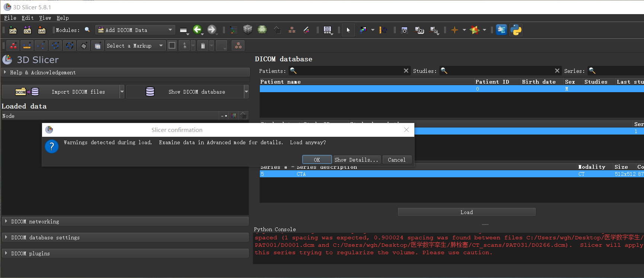
Task: Open the Data module icon
Action: click(233, 30)
